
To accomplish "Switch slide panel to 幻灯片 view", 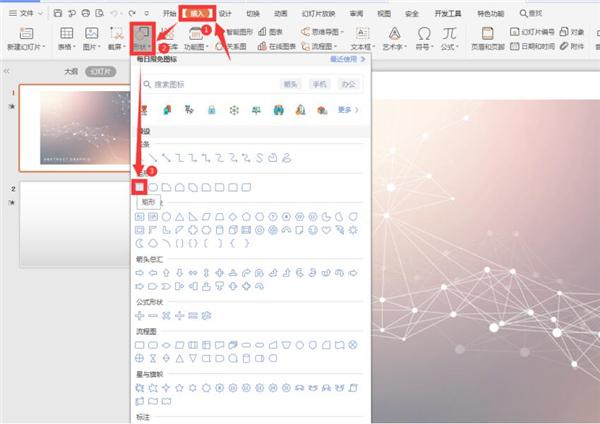I will tap(101, 72).
